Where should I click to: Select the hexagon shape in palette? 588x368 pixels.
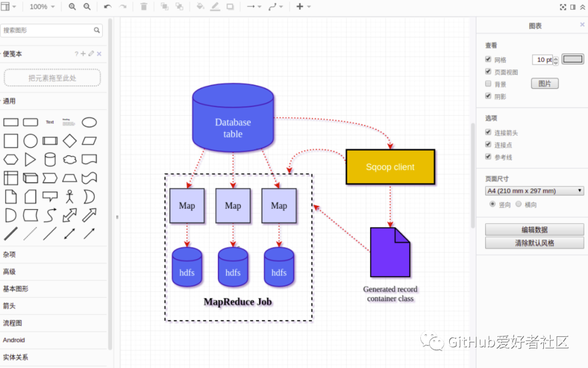click(10, 160)
